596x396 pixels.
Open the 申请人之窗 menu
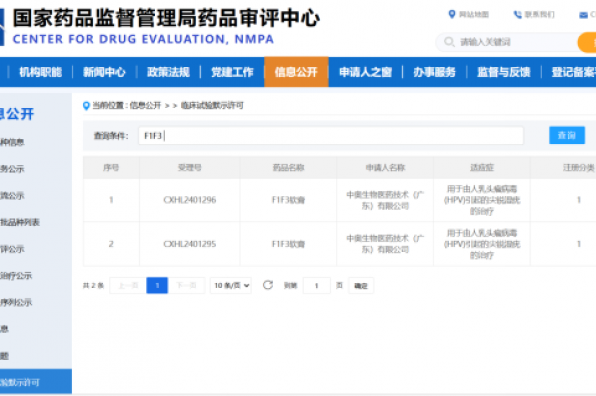point(365,72)
